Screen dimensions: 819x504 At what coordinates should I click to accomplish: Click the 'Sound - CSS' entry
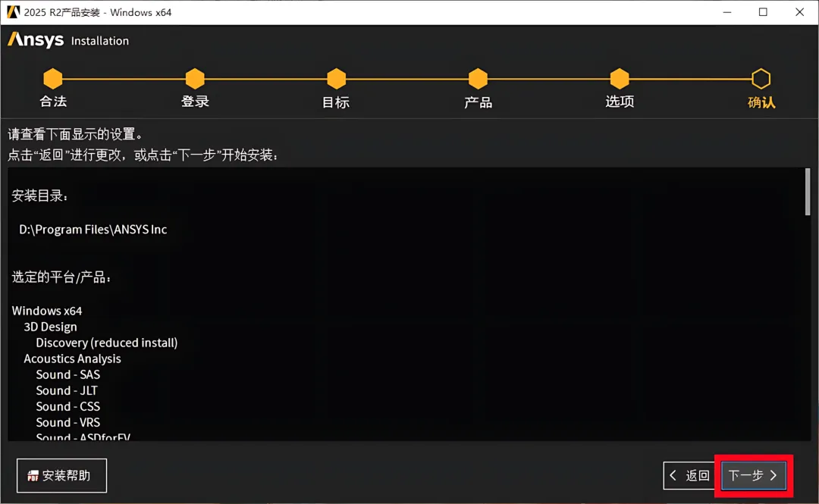[68, 406]
